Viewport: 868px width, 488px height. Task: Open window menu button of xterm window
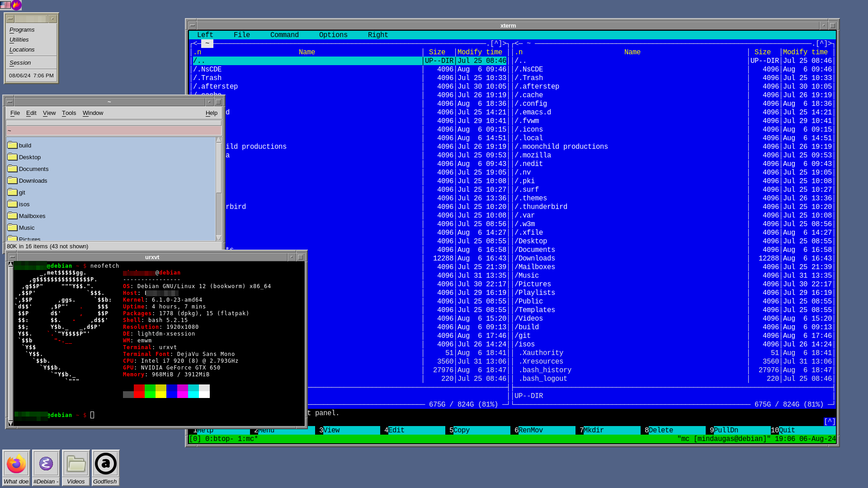click(192, 25)
